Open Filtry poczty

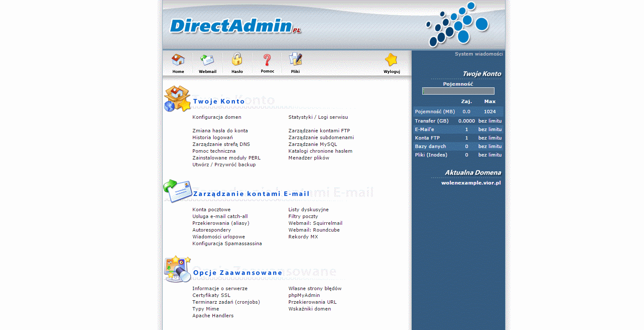pyautogui.click(x=303, y=216)
